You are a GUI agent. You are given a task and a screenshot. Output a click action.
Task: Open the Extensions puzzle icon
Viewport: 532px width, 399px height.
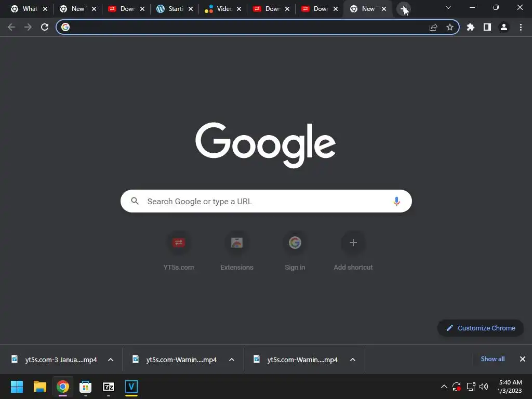click(471, 27)
